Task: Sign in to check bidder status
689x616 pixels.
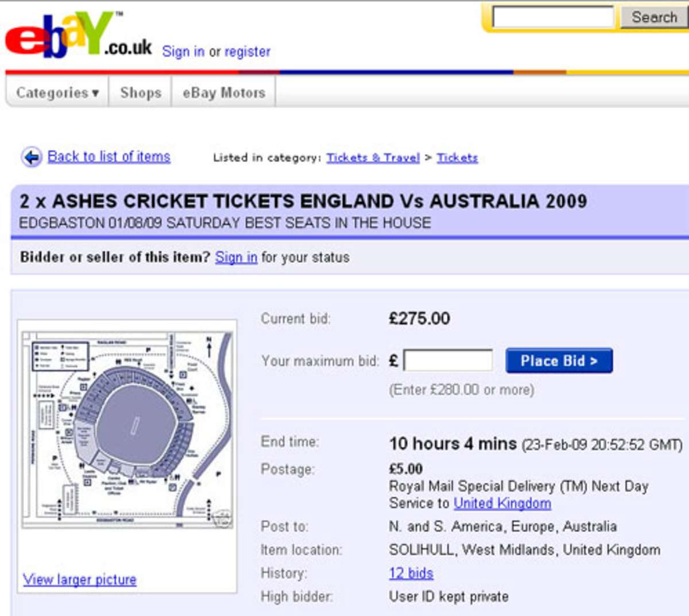Action: (235, 257)
